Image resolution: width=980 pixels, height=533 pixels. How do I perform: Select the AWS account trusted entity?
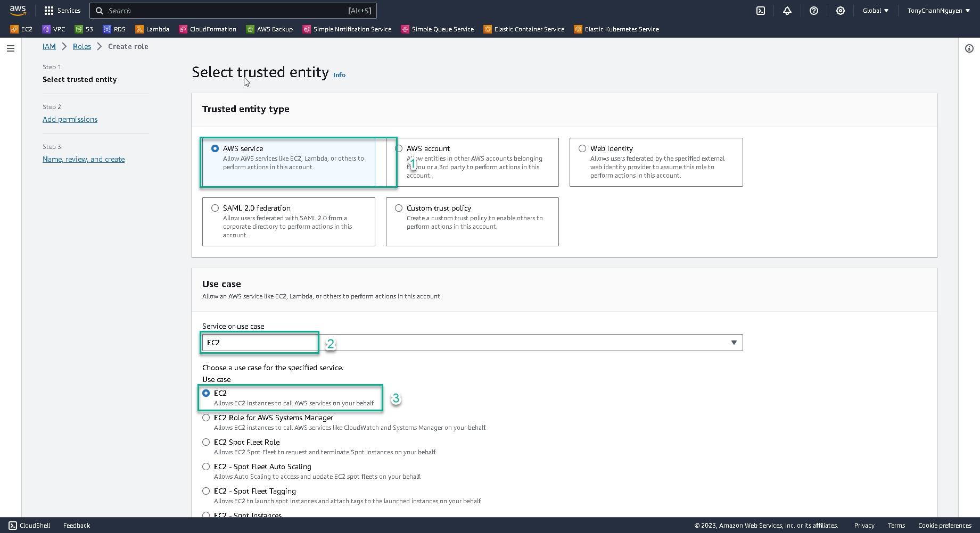coord(399,148)
